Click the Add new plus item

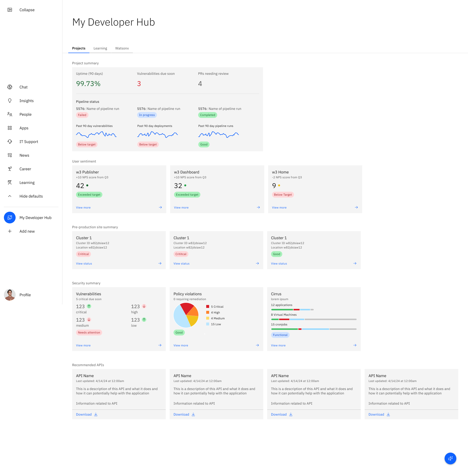point(10,231)
